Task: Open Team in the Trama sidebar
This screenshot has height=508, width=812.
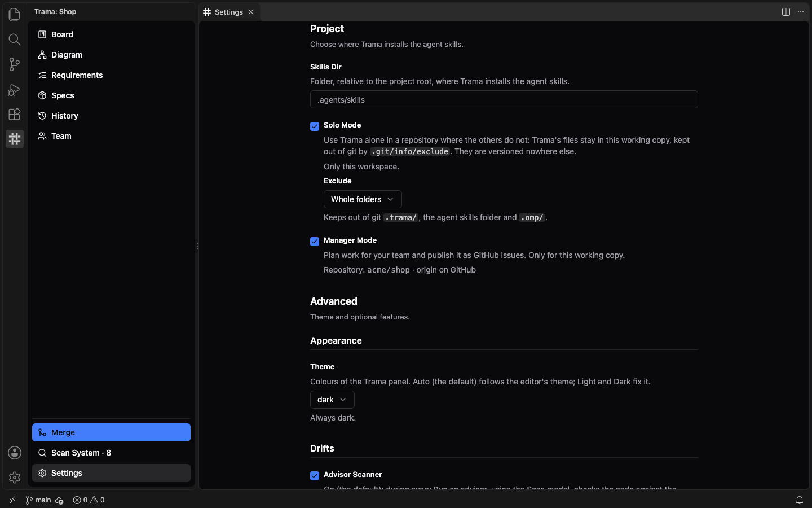Action: point(111,136)
